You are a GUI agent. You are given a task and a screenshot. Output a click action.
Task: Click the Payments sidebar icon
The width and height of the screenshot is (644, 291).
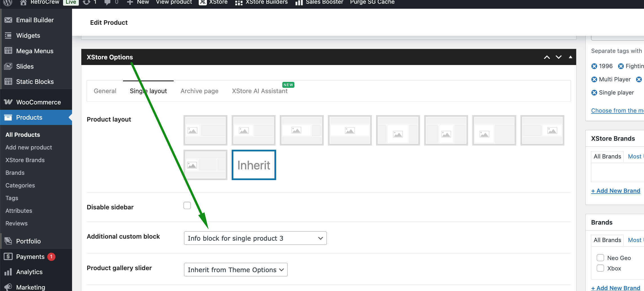pos(8,256)
